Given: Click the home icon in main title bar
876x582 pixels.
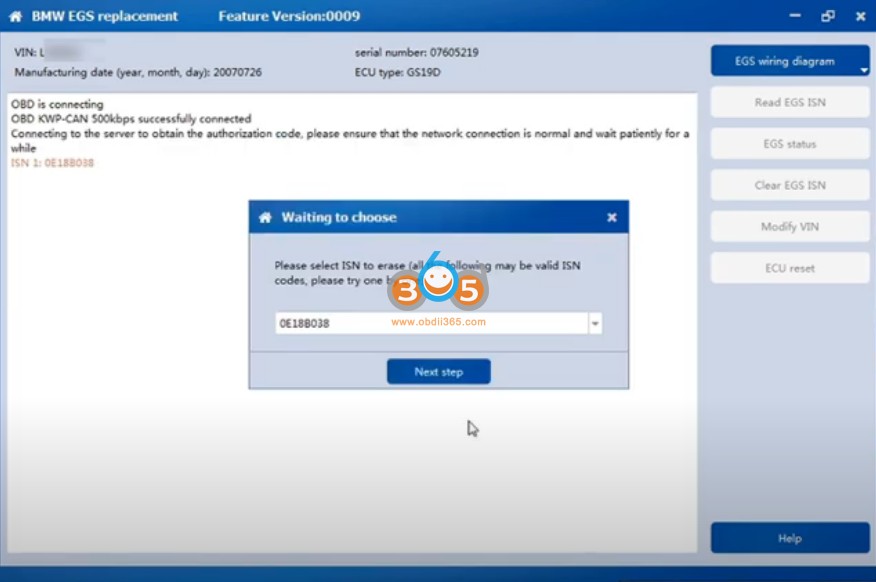Looking at the screenshot, I should pos(16,17).
